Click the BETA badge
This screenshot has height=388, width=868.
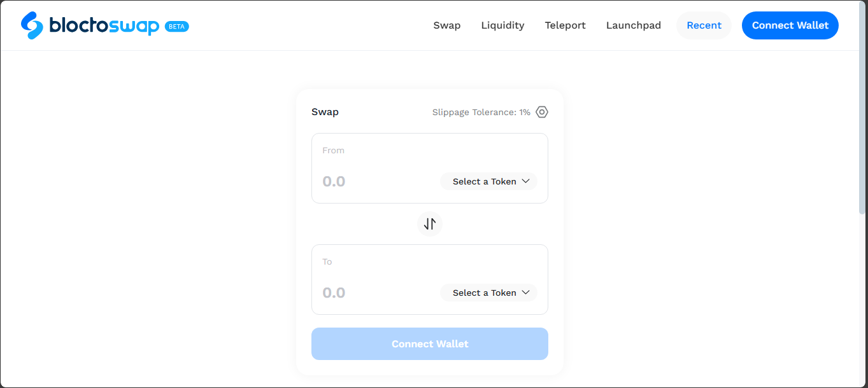[x=176, y=27]
